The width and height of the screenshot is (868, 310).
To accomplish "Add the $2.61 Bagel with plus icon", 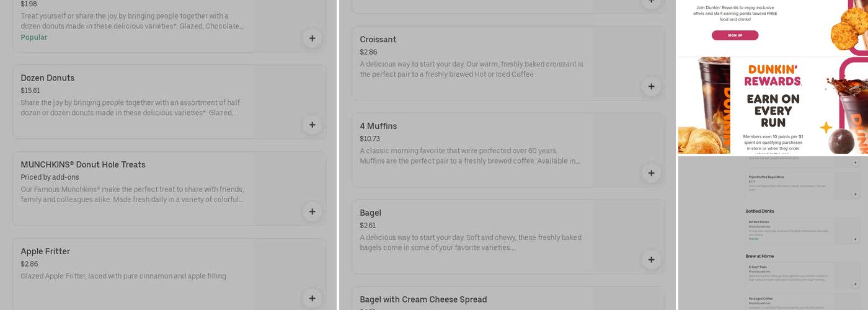I will click(x=650, y=260).
